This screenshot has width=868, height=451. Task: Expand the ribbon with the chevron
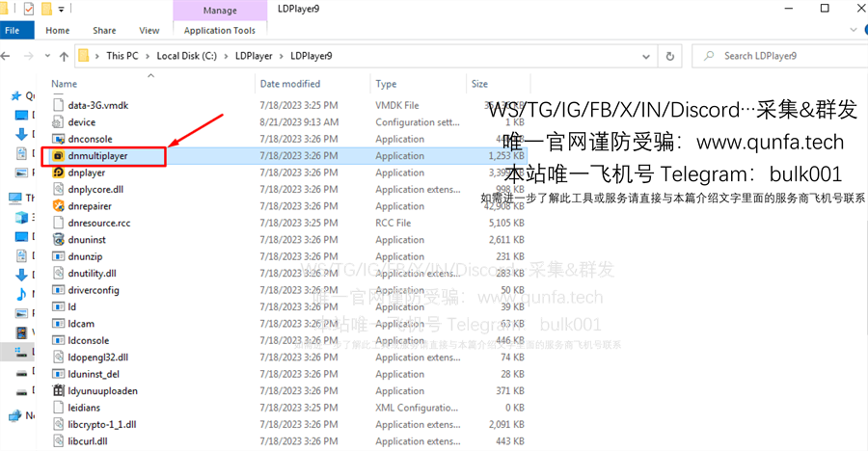(x=854, y=30)
